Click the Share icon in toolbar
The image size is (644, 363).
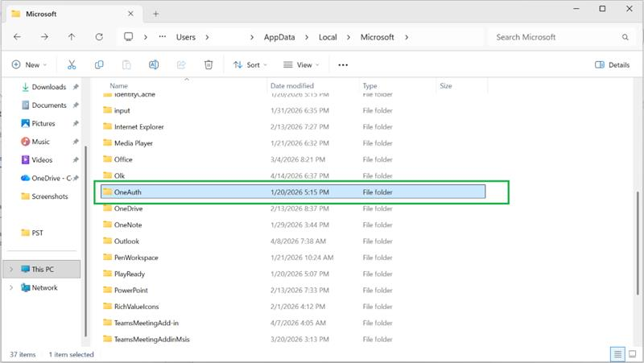point(181,65)
